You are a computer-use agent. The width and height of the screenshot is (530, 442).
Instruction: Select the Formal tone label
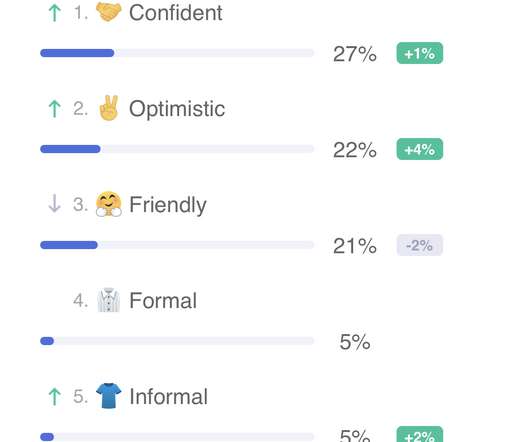pyautogui.click(x=163, y=300)
